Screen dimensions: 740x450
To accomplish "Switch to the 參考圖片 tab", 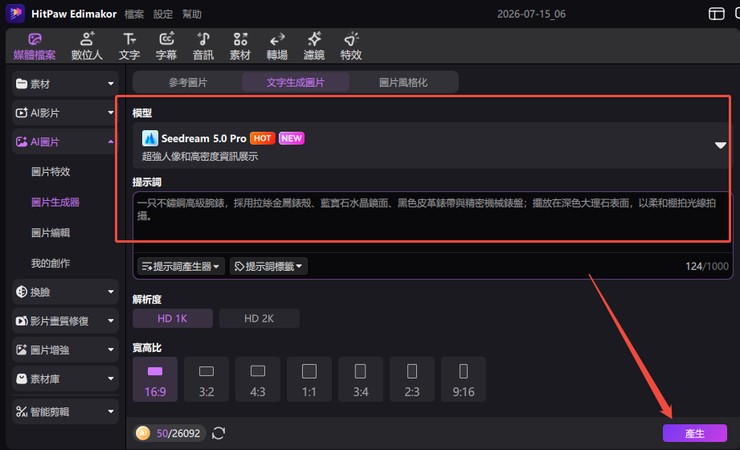I will [188, 83].
